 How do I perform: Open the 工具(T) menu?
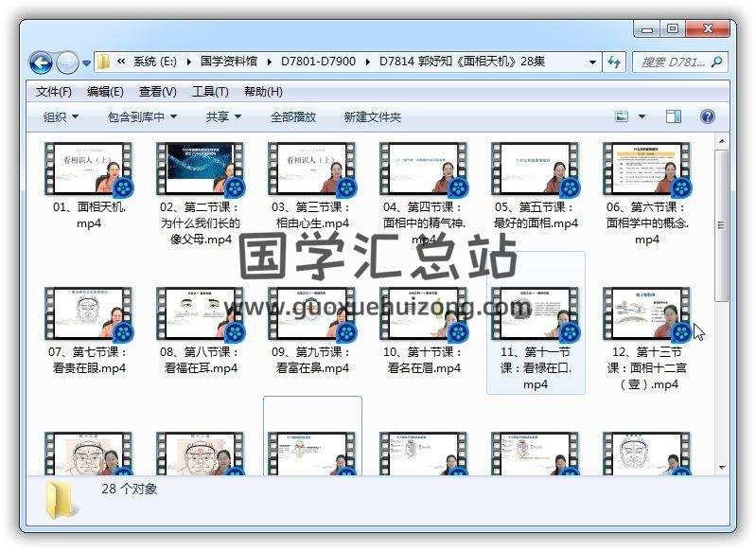pos(210,92)
